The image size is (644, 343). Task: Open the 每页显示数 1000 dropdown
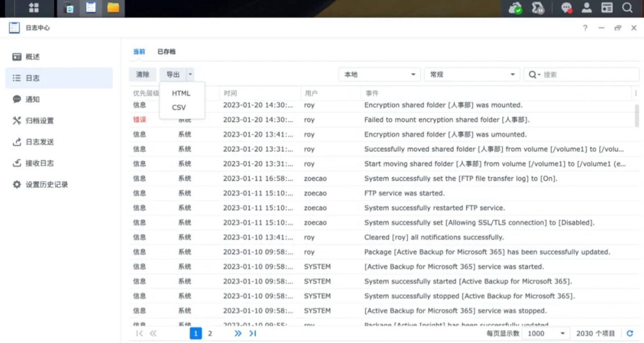point(546,333)
